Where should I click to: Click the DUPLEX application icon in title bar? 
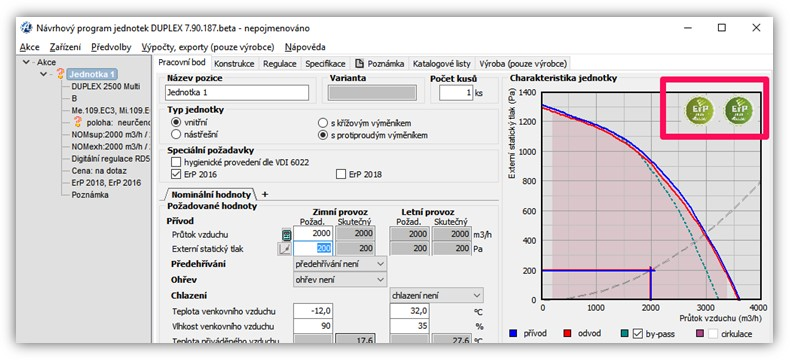click(x=26, y=28)
